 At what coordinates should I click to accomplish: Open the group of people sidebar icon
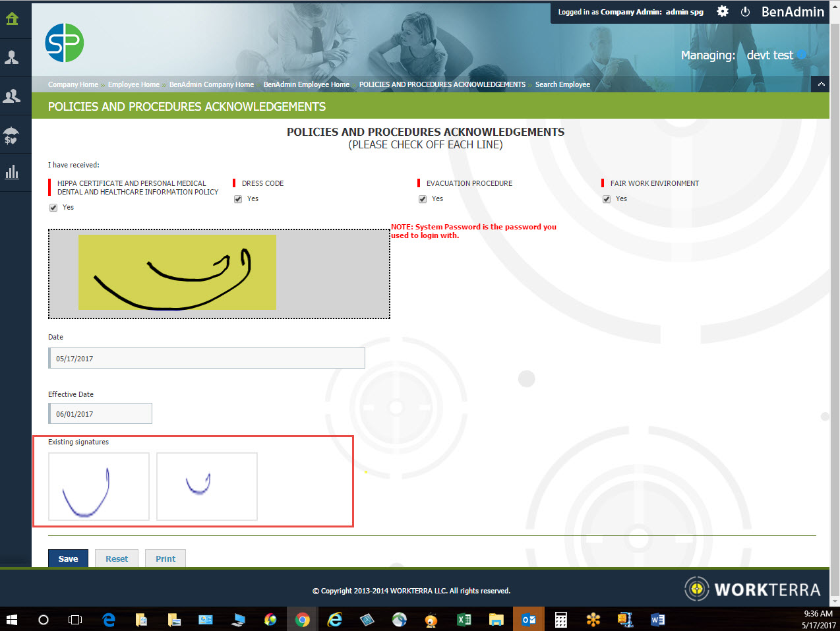(x=12, y=96)
